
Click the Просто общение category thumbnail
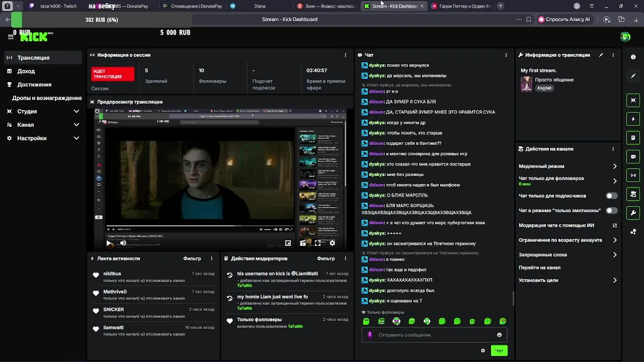(x=526, y=84)
